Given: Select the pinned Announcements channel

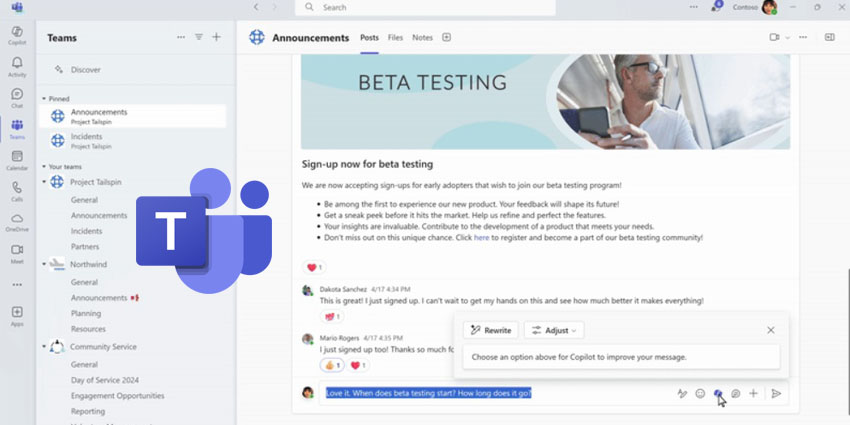Looking at the screenshot, I should [133, 116].
